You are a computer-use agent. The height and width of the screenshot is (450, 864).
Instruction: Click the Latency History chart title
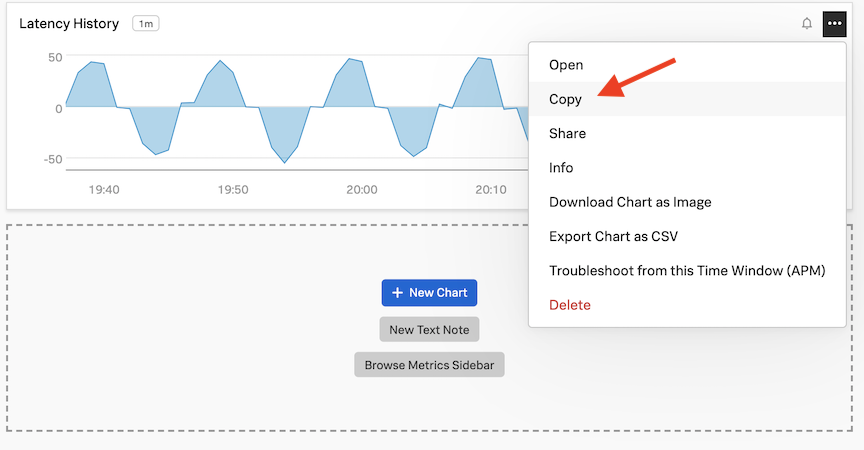pyautogui.click(x=69, y=23)
